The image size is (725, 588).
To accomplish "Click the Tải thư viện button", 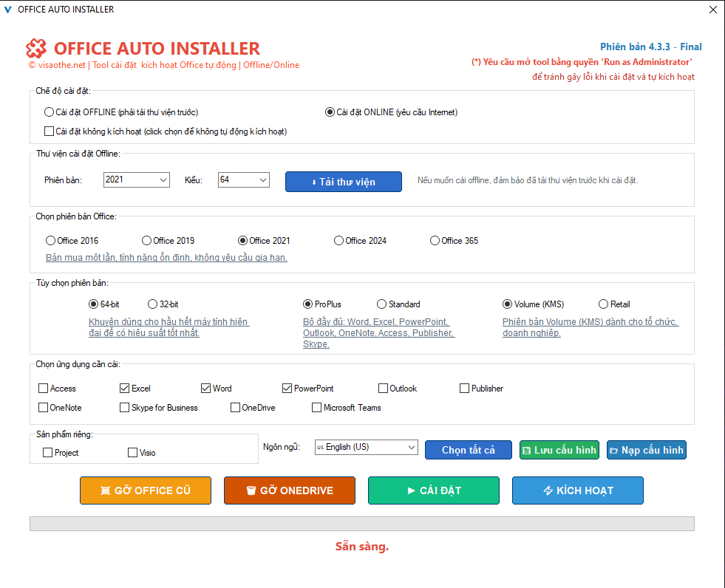I will 344,182.
